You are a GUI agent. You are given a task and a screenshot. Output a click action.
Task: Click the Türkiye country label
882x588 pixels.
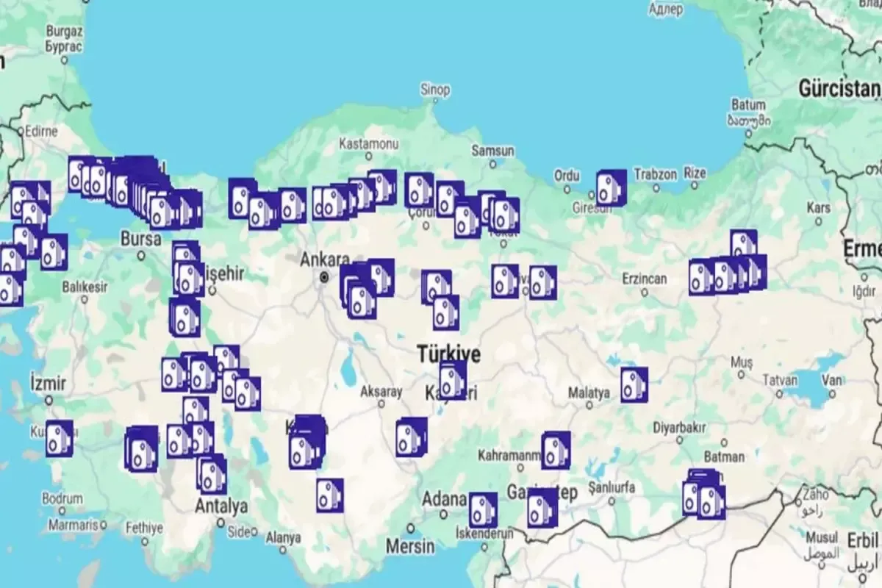[x=448, y=354]
